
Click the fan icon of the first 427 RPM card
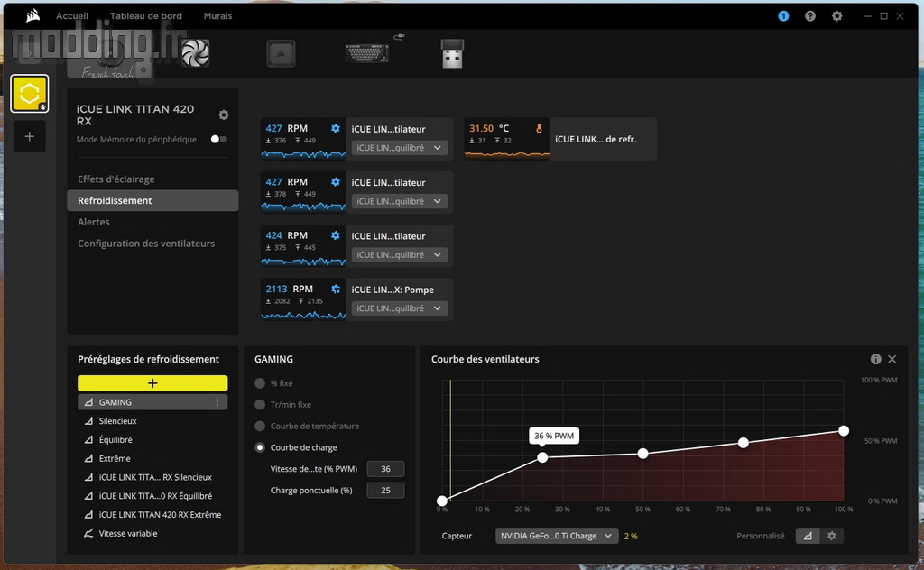tap(336, 128)
